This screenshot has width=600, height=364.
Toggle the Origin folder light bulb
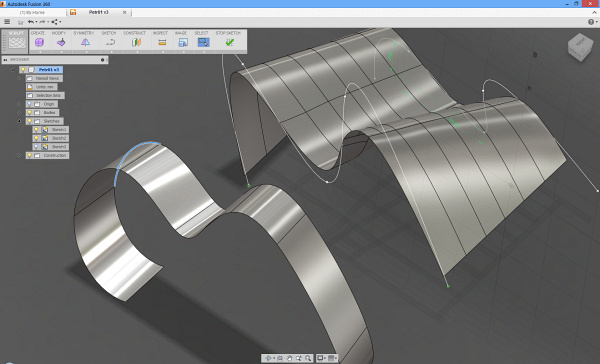coord(29,104)
